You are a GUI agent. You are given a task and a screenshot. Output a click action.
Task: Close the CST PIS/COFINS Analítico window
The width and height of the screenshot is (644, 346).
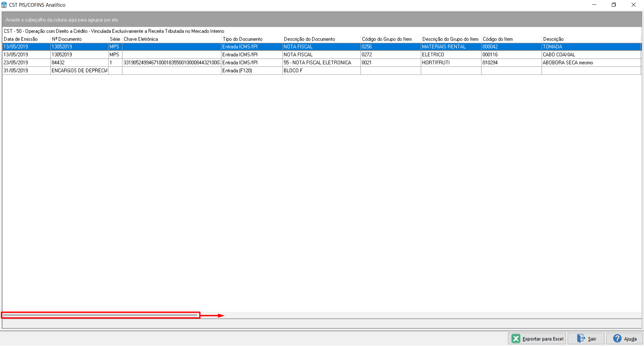(634, 5)
